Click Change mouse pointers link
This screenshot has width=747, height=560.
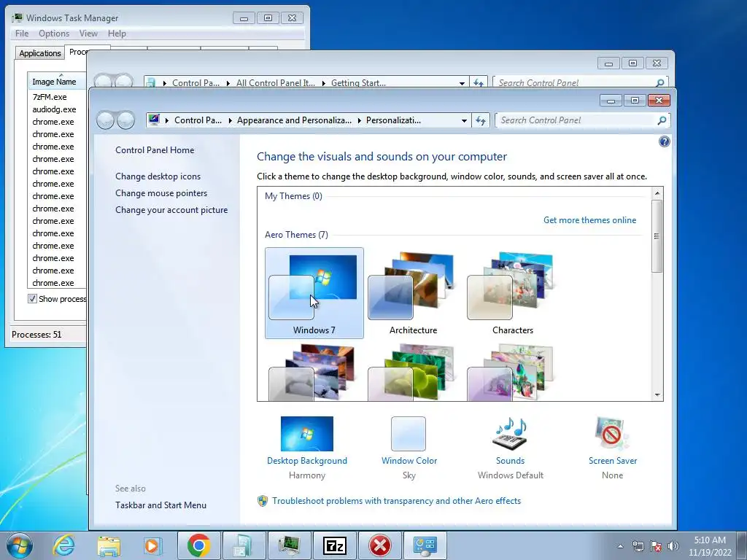161,192
